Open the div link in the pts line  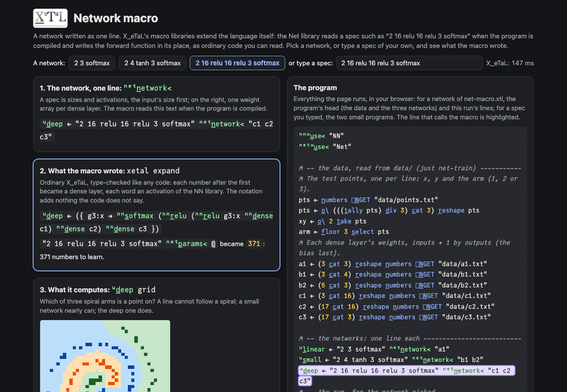391,210
